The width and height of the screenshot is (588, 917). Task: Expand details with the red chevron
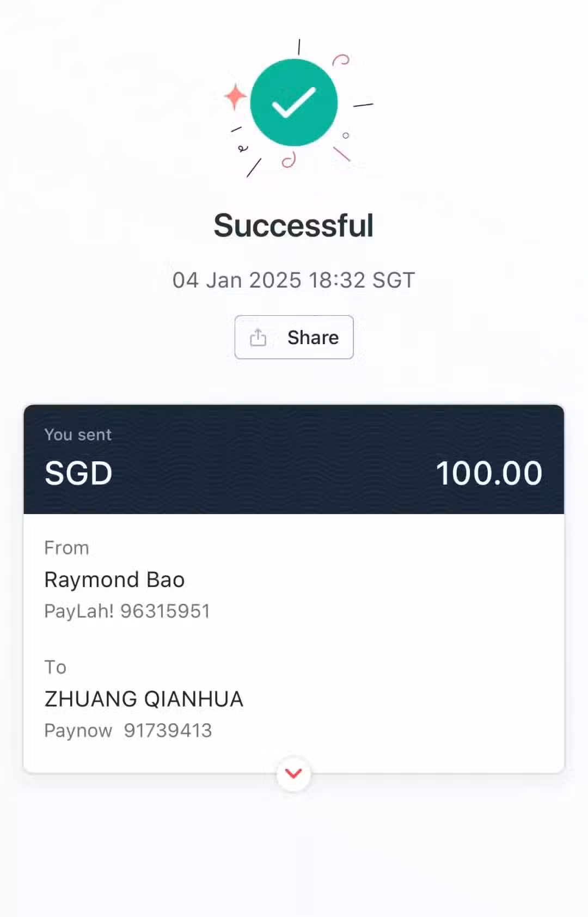tap(294, 773)
